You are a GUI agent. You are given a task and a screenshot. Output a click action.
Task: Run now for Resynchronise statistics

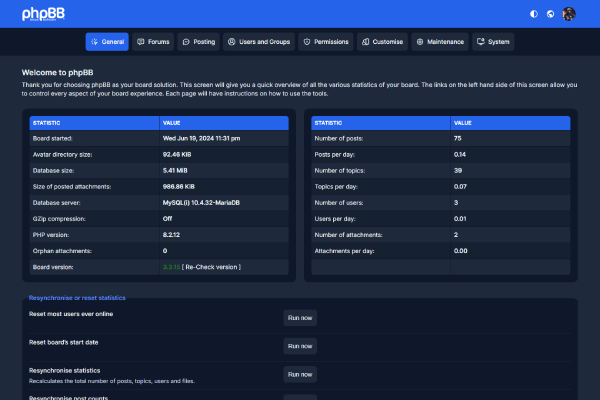pos(300,375)
